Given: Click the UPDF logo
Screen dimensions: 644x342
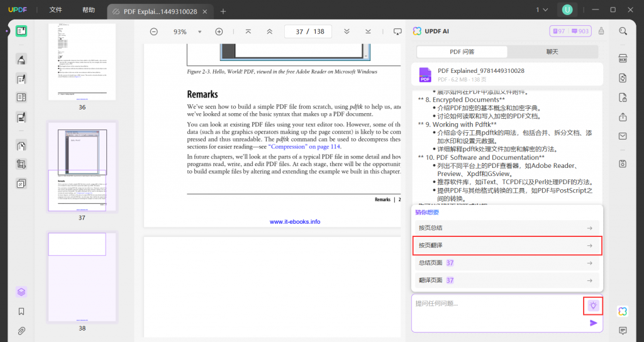Looking at the screenshot, I should click(18, 10).
